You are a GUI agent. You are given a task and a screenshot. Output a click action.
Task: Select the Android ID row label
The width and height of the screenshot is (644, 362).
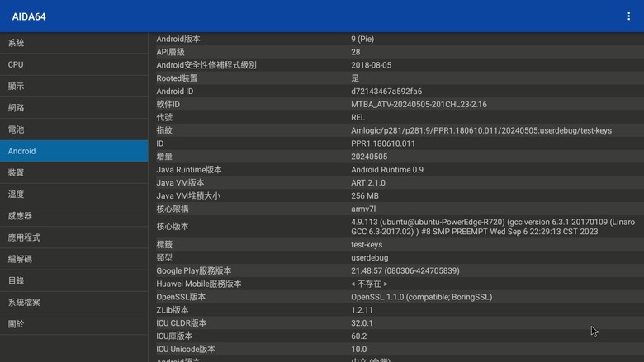[175, 92]
